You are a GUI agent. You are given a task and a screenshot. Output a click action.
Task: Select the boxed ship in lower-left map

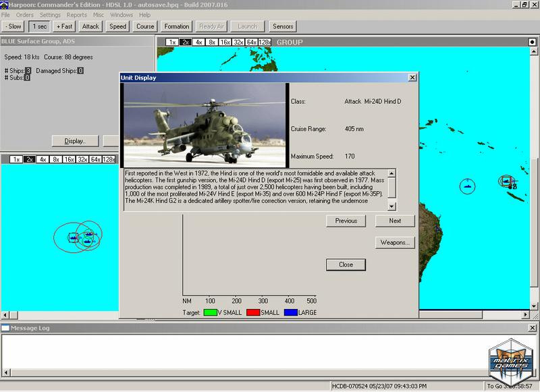pyautogui.click(x=73, y=237)
